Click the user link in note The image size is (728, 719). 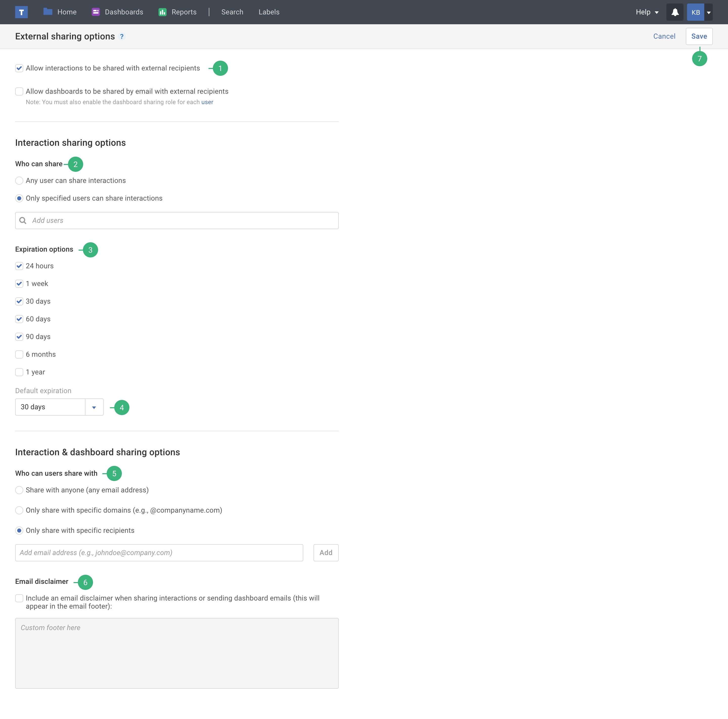(207, 102)
